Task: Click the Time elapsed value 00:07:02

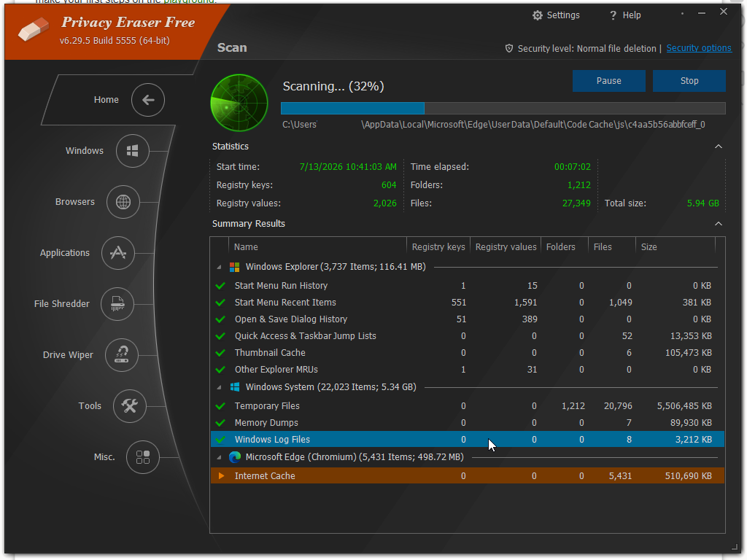Action: click(572, 167)
